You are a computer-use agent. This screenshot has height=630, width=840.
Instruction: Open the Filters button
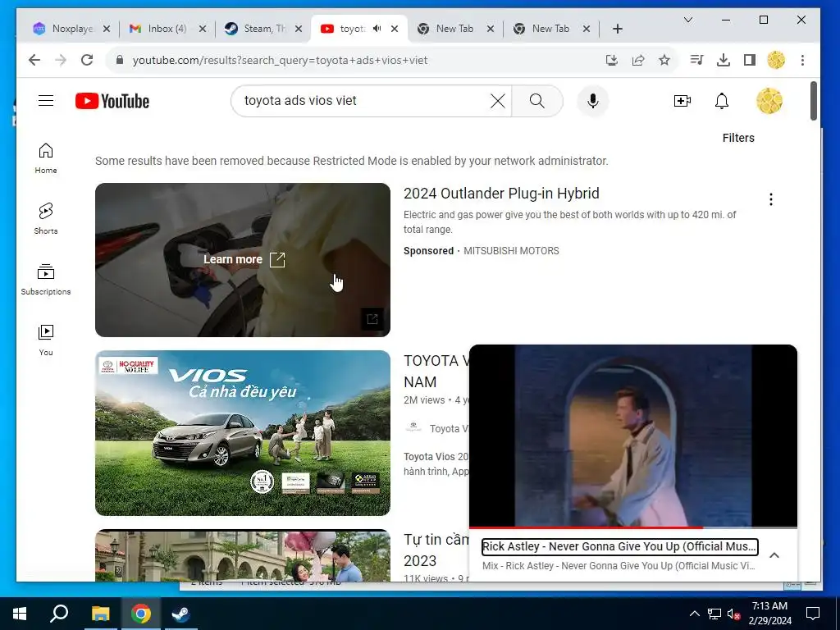point(738,138)
